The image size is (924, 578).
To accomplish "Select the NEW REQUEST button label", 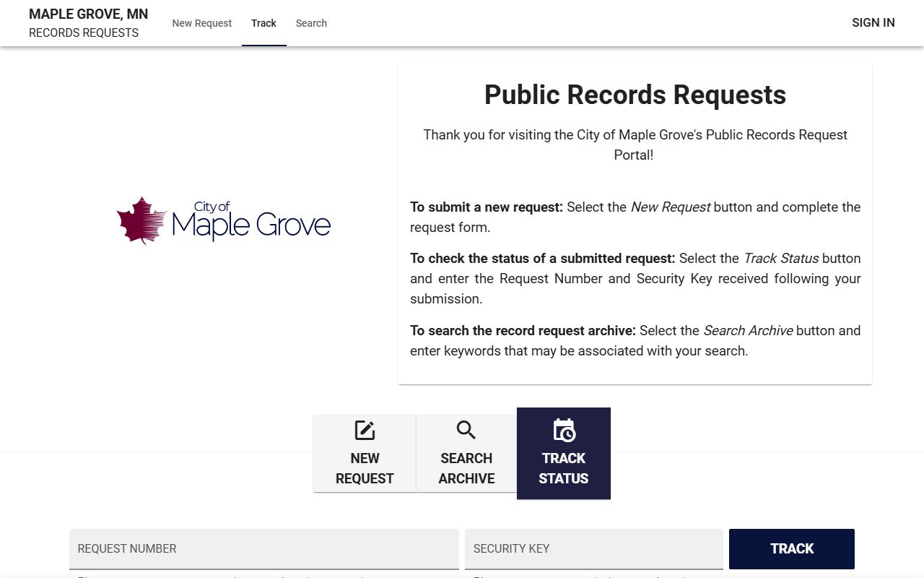I will click(x=365, y=468).
